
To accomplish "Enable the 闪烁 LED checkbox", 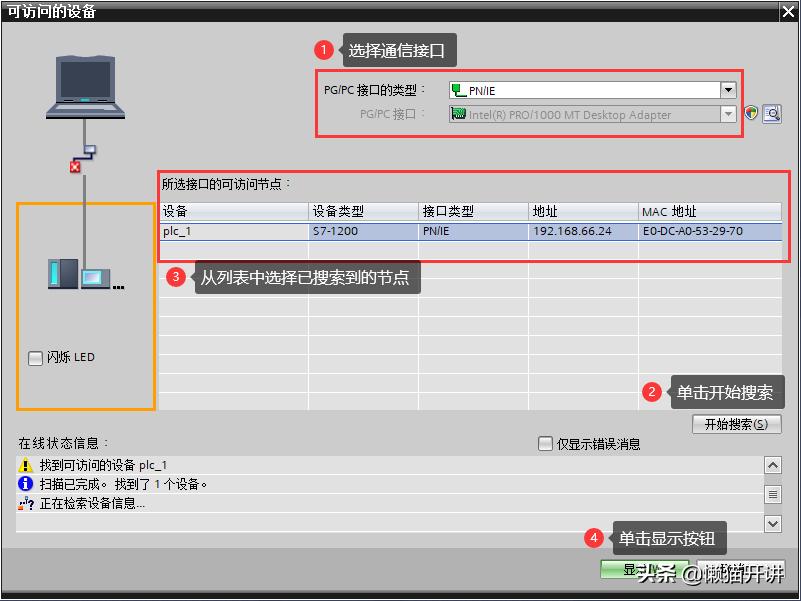I will [35, 358].
